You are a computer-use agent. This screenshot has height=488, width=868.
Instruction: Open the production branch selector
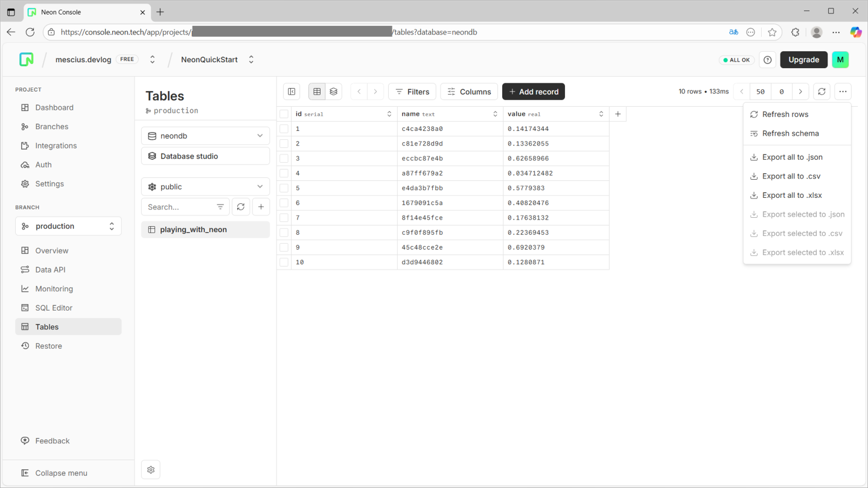[x=68, y=226]
